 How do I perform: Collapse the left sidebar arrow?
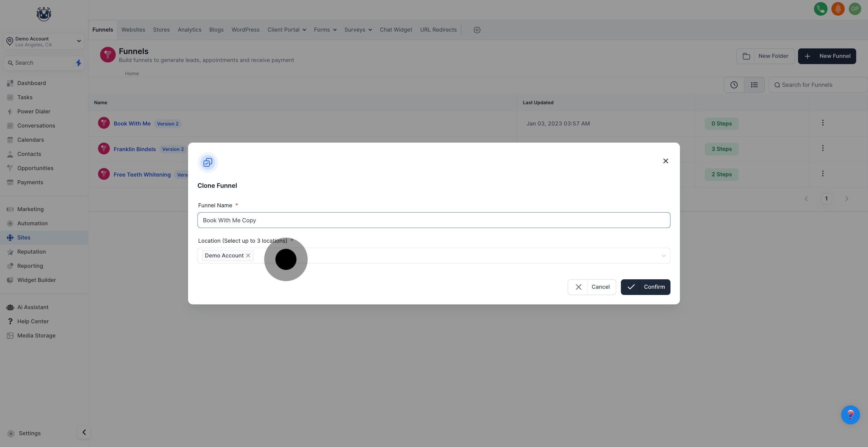84,432
